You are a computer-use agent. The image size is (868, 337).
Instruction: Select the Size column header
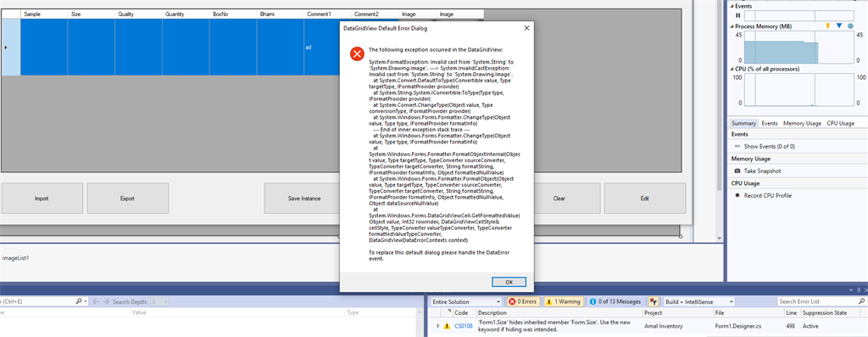(x=92, y=14)
